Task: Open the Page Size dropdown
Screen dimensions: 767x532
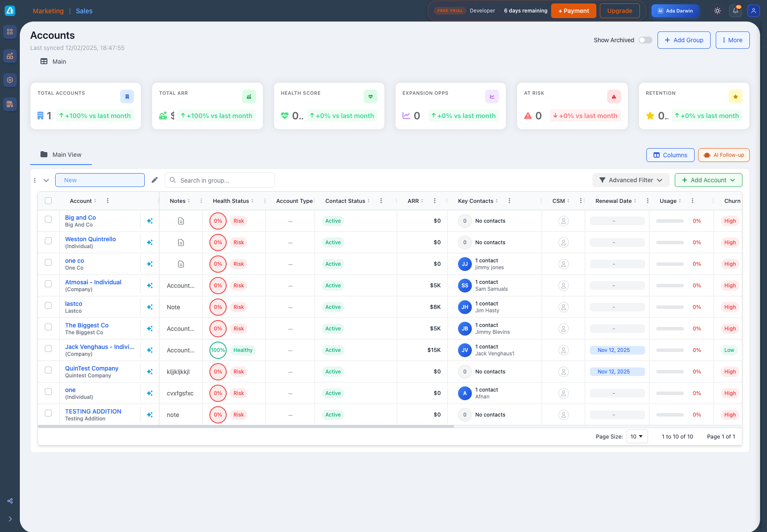Action: [x=637, y=436]
